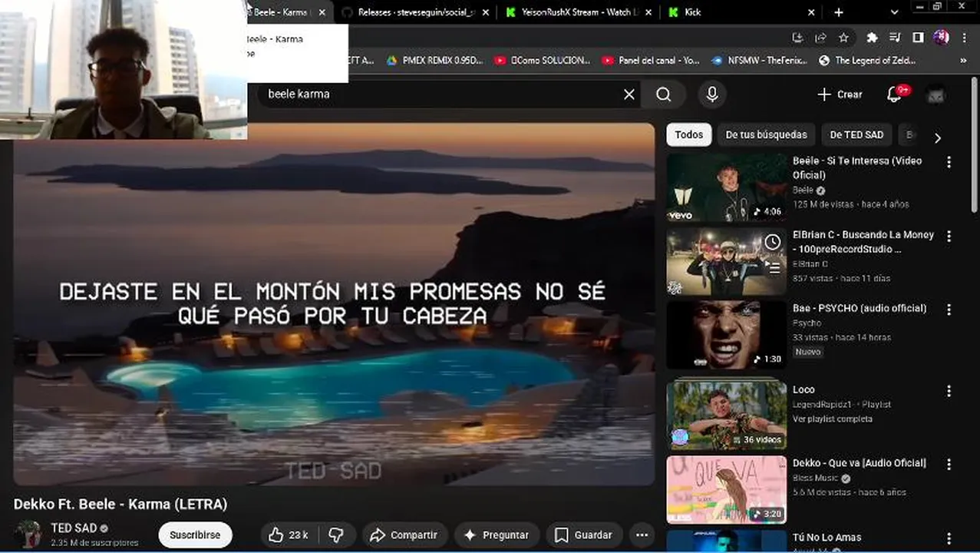The height and width of the screenshot is (553, 980).
Task: Click the install app icon in address bar
Action: click(797, 38)
